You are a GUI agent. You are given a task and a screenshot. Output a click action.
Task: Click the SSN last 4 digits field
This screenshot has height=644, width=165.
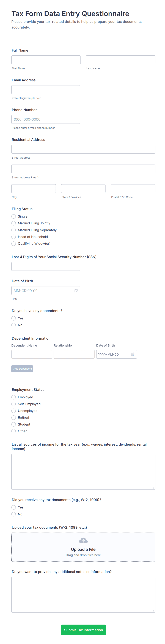point(46,266)
